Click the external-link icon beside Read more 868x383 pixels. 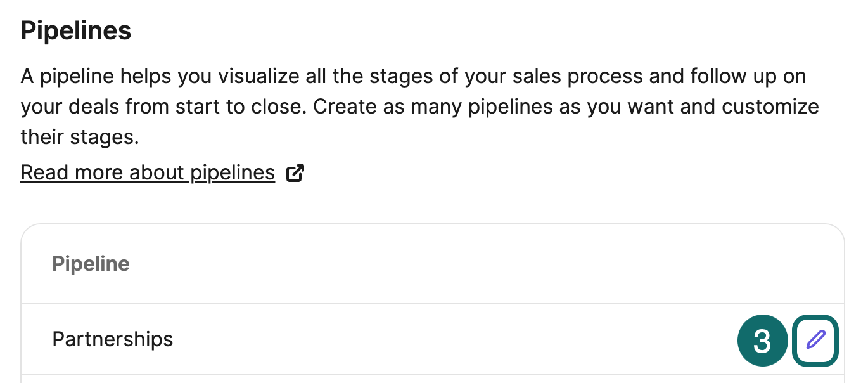(x=295, y=173)
